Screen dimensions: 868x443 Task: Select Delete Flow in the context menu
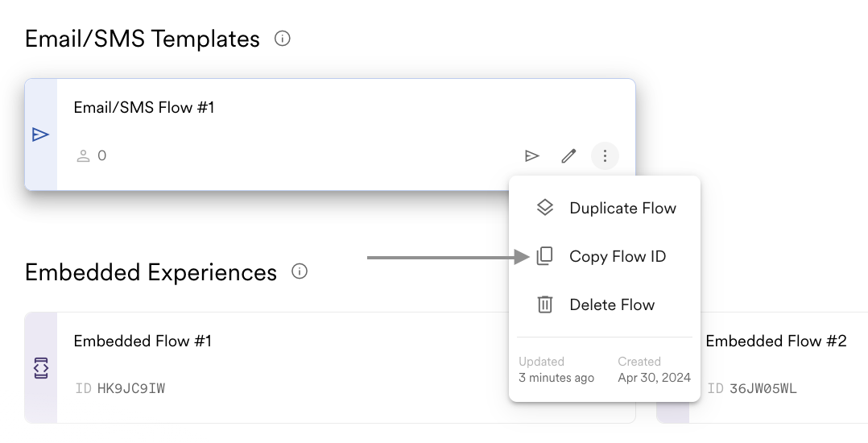click(x=605, y=304)
